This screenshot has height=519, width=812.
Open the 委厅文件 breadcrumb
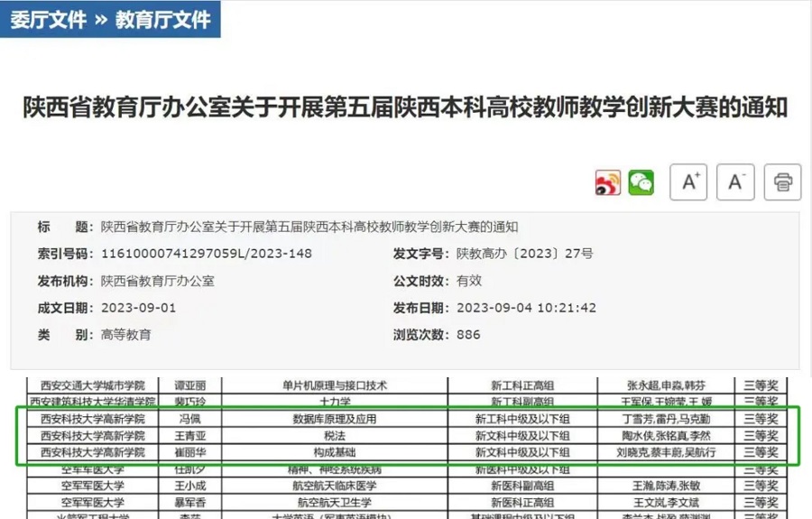pyautogui.click(x=48, y=19)
